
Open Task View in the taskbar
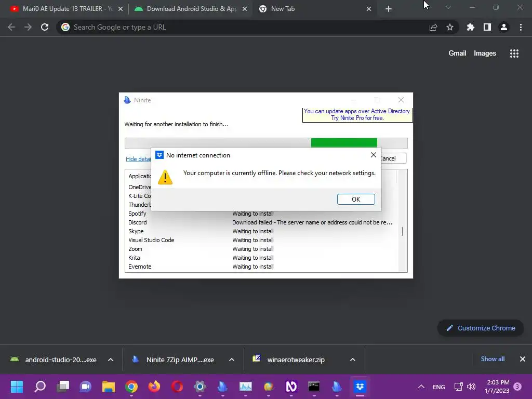(x=63, y=387)
